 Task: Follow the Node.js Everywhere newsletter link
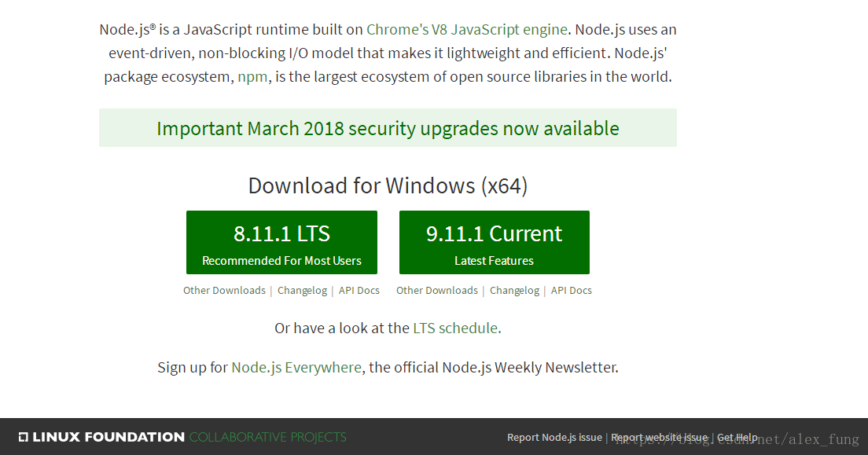(296, 368)
